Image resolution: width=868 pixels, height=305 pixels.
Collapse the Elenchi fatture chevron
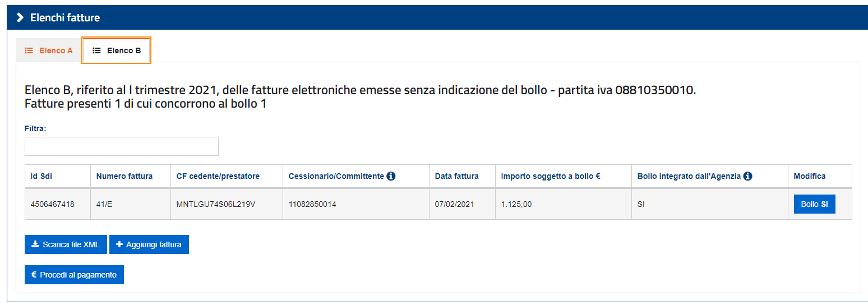coord(20,18)
